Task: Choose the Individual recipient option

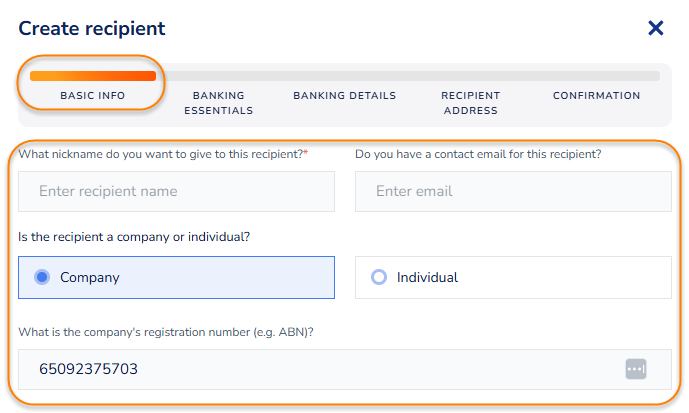Action: click(x=379, y=277)
